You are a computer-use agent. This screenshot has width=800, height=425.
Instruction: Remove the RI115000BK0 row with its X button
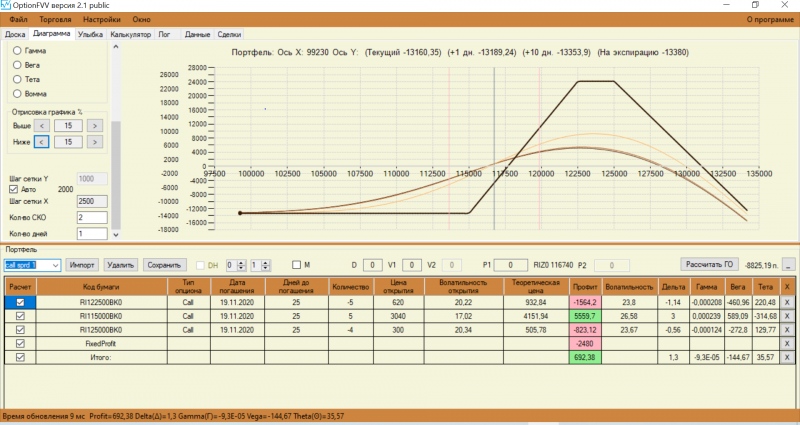pos(787,316)
